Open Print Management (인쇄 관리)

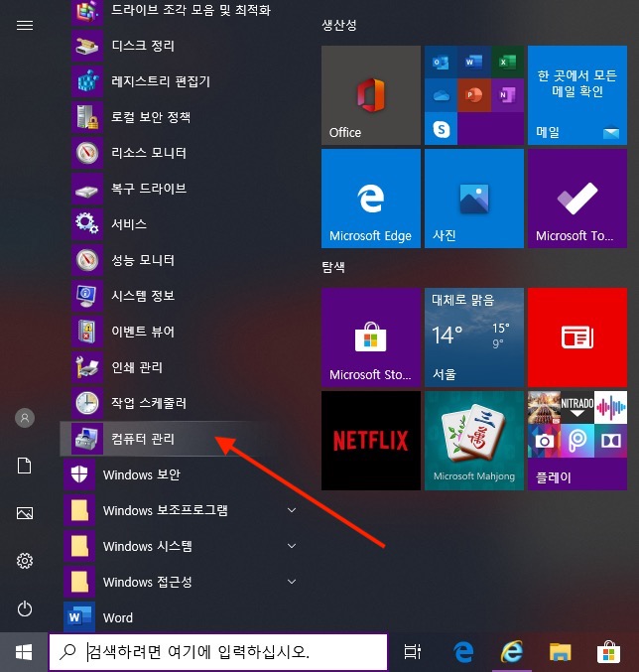click(180, 367)
